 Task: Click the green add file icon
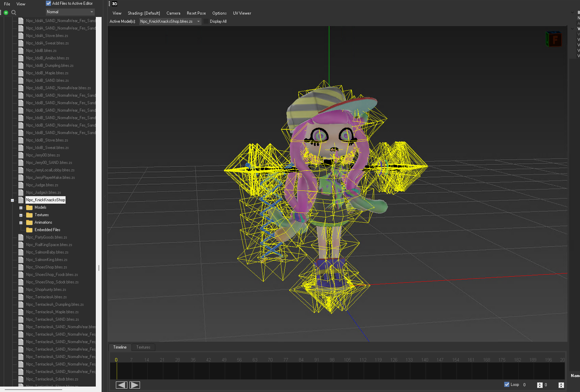pyautogui.click(x=6, y=13)
